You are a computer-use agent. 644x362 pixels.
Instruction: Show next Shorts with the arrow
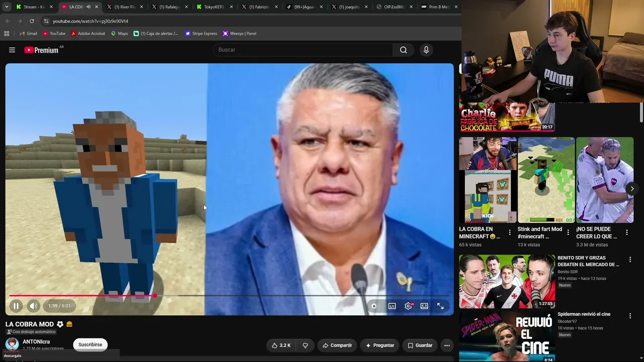pos(632,189)
